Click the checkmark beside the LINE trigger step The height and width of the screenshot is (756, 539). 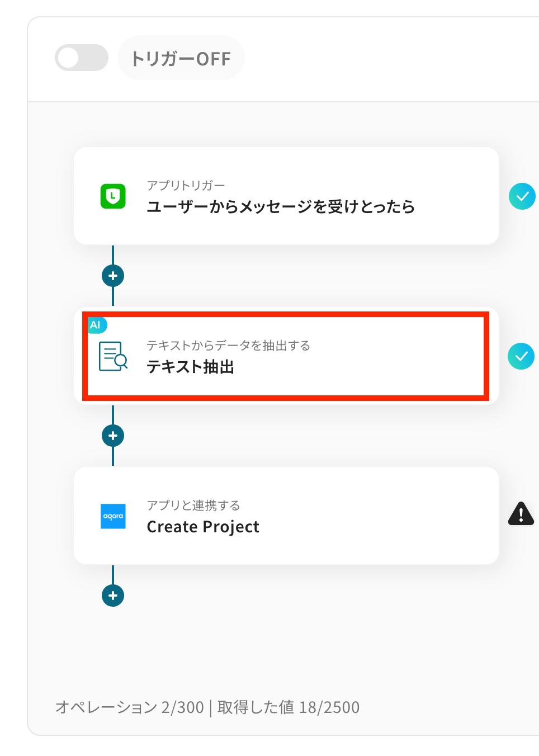click(x=522, y=196)
